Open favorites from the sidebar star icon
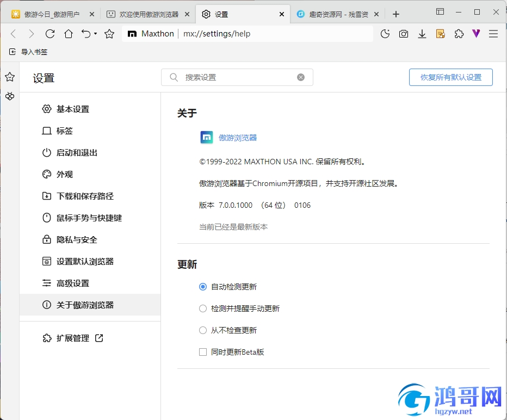The image size is (507, 420). (x=10, y=77)
